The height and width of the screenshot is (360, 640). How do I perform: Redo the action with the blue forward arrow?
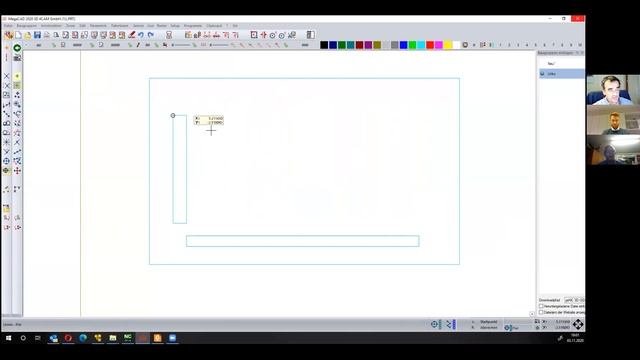click(x=151, y=35)
